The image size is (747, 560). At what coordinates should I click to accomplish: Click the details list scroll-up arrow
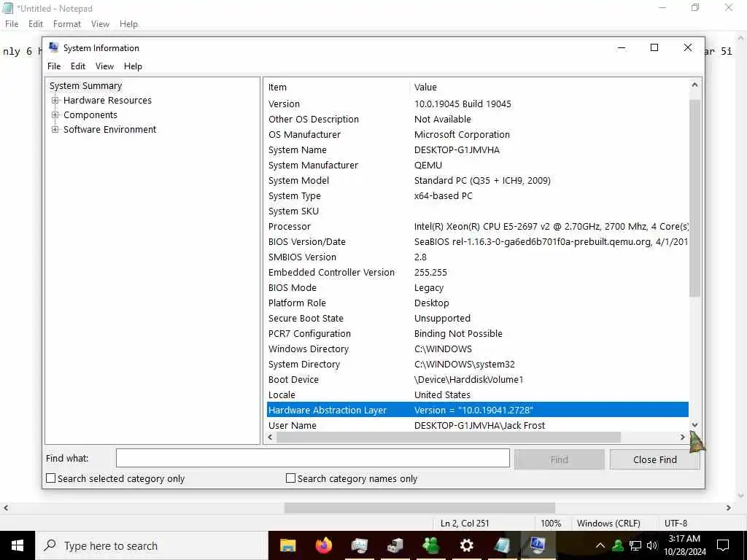click(x=694, y=85)
